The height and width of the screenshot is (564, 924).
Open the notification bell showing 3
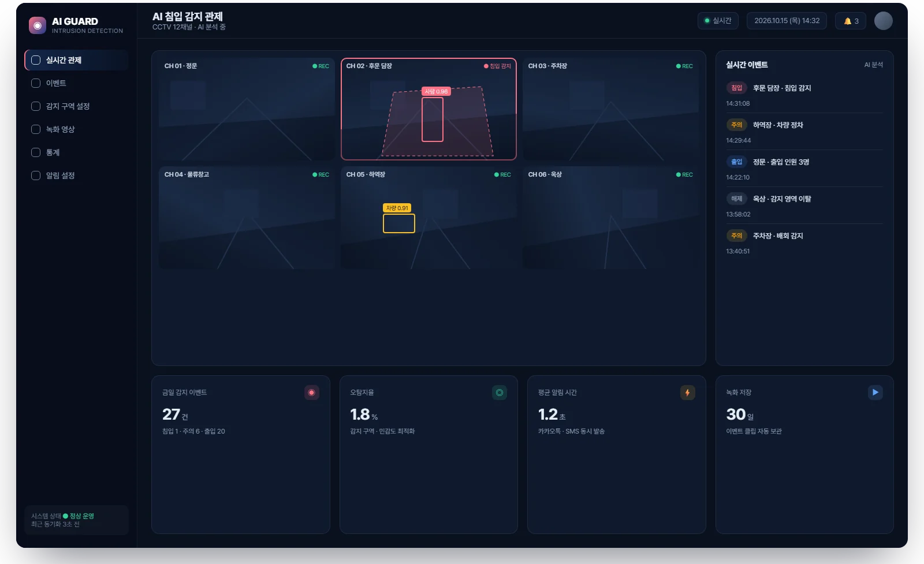pyautogui.click(x=851, y=21)
